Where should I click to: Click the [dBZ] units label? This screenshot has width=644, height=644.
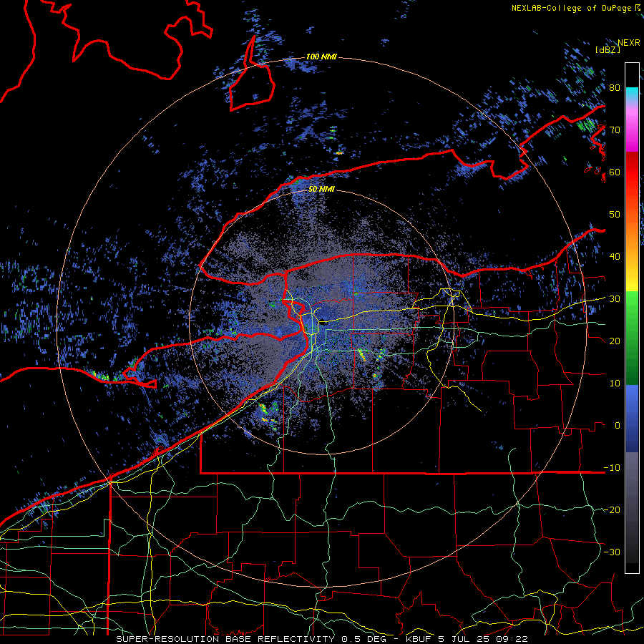tap(608, 49)
